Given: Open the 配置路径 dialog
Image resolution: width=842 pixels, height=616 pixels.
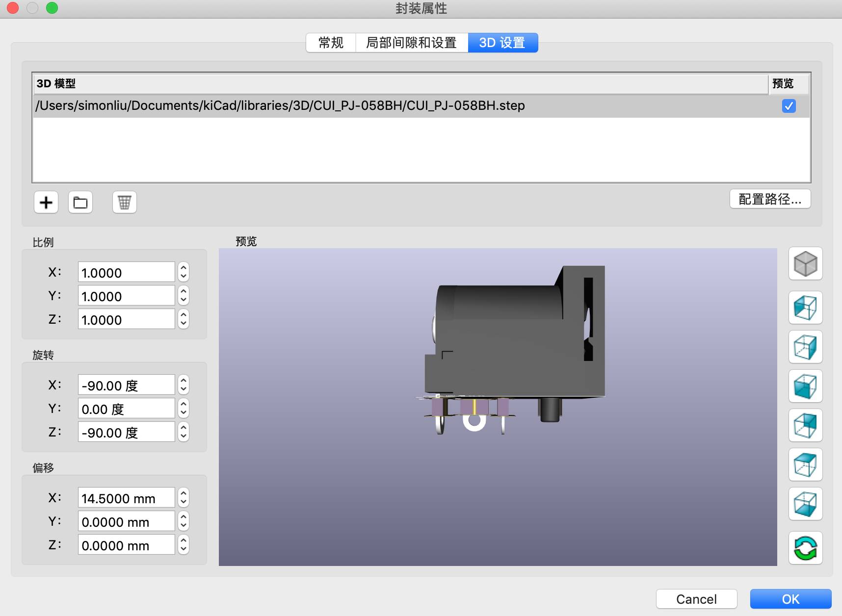Looking at the screenshot, I should (770, 199).
